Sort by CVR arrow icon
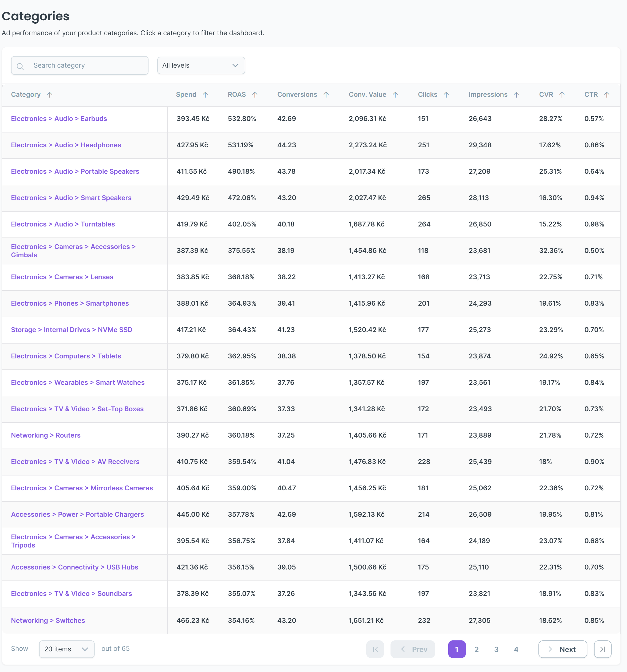The width and height of the screenshot is (627, 672). click(x=562, y=95)
